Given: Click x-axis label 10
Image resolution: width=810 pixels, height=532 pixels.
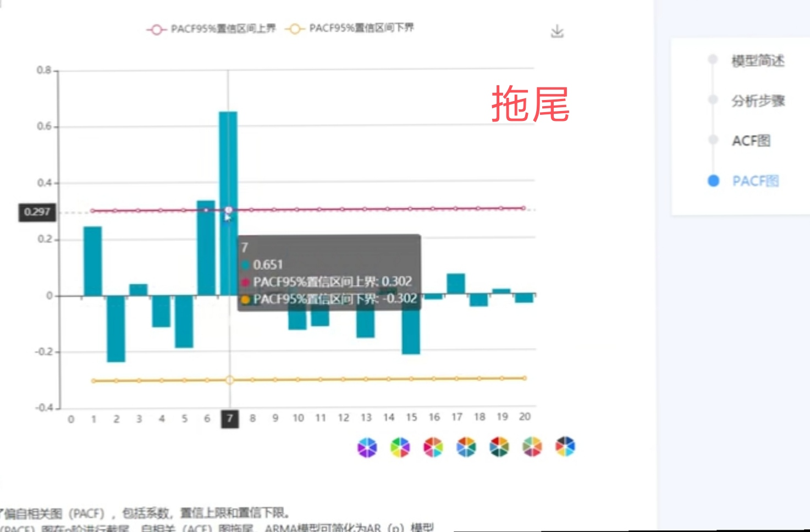Looking at the screenshot, I should (298, 418).
